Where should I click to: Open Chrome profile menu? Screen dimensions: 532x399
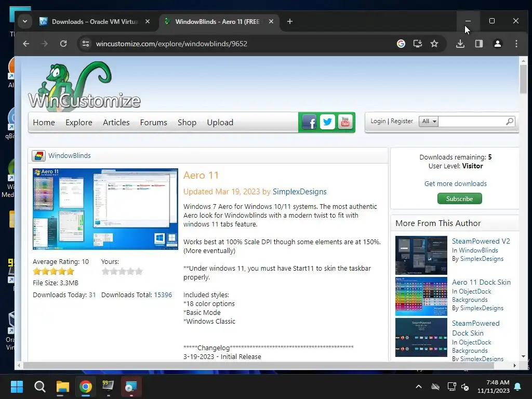497,44
